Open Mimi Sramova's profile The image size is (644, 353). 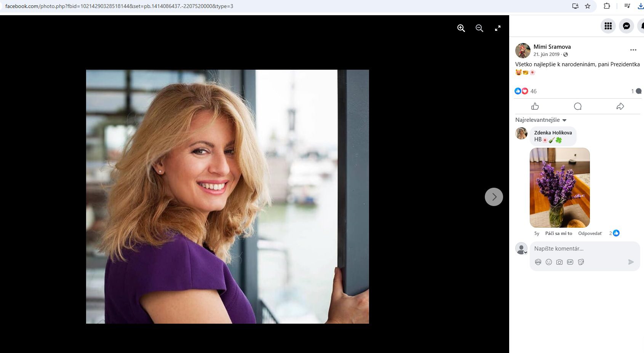(x=552, y=46)
